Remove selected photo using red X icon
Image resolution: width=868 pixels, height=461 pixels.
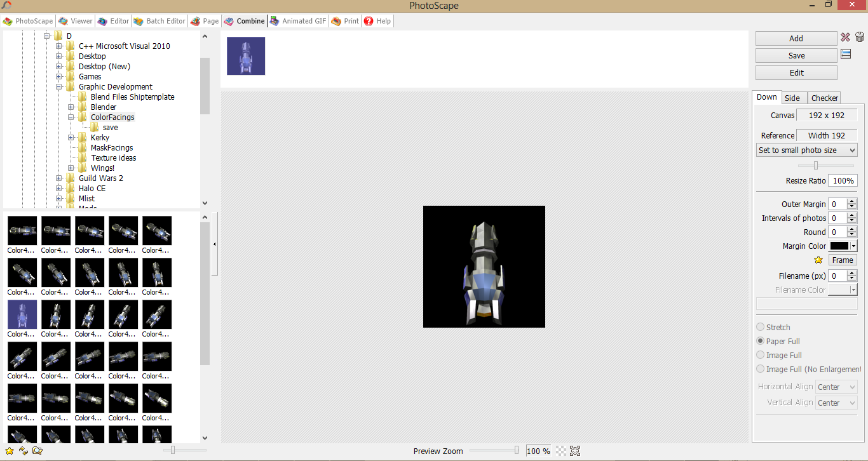click(845, 37)
